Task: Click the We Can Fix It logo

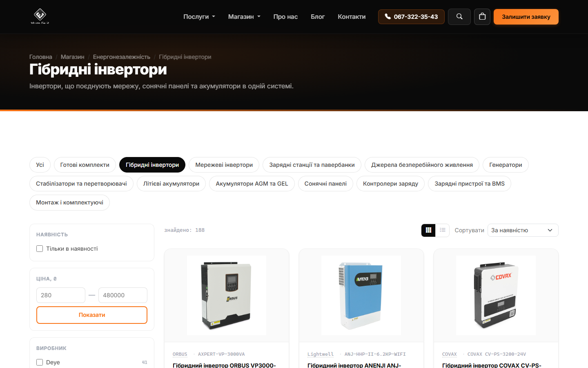Action: (40, 16)
